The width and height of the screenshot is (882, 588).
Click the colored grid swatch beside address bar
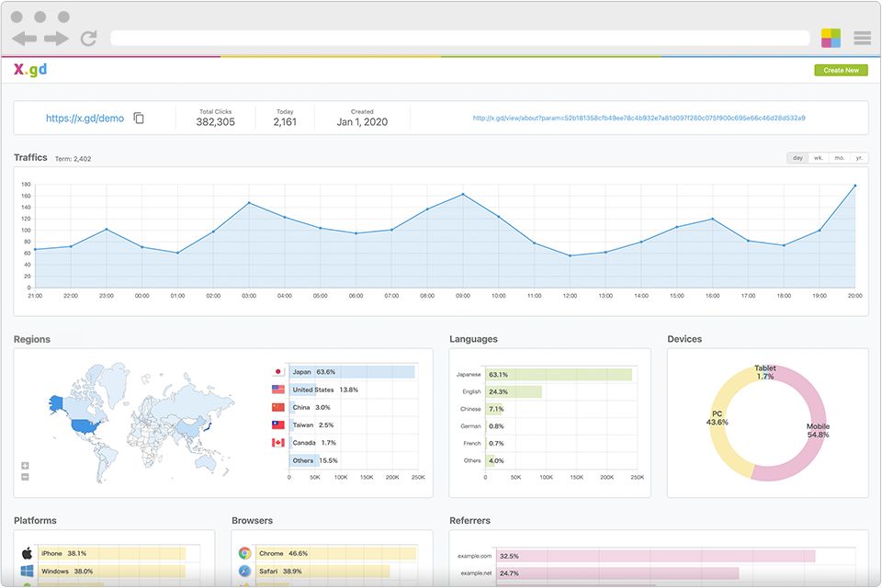830,38
